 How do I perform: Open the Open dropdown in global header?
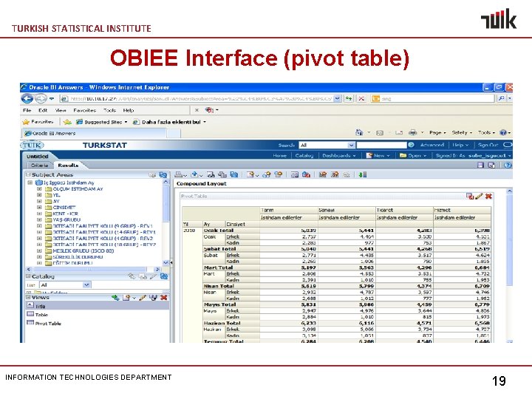(x=413, y=155)
